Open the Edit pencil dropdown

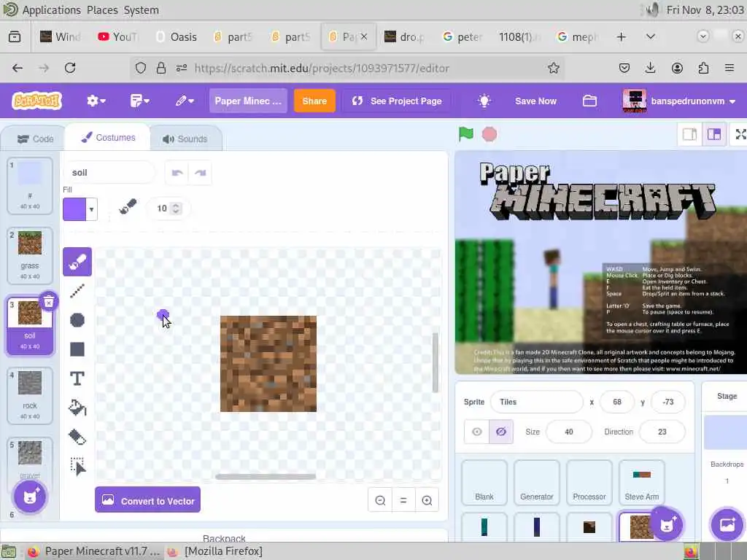point(185,101)
